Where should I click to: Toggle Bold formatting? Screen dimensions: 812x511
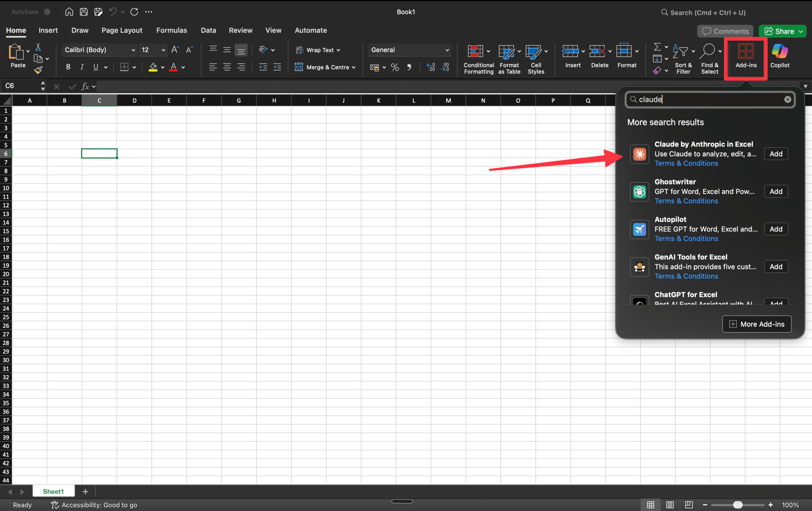[68, 67]
